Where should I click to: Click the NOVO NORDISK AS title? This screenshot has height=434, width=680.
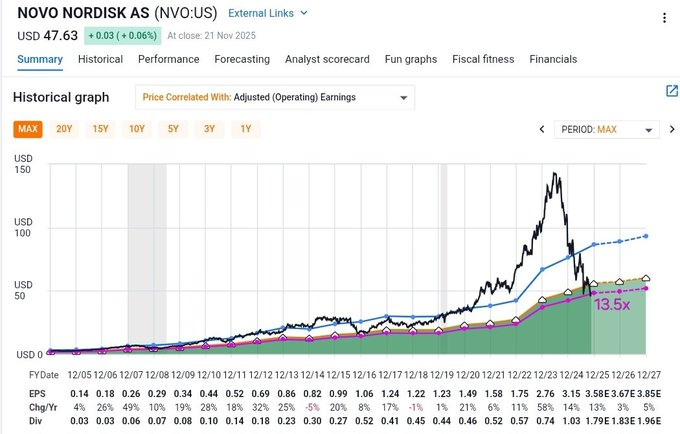click(83, 13)
